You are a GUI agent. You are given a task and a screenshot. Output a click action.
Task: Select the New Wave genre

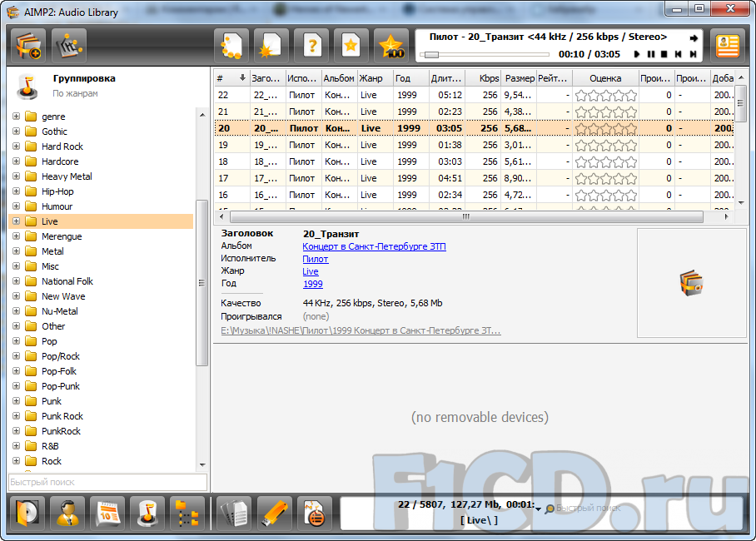[63, 296]
